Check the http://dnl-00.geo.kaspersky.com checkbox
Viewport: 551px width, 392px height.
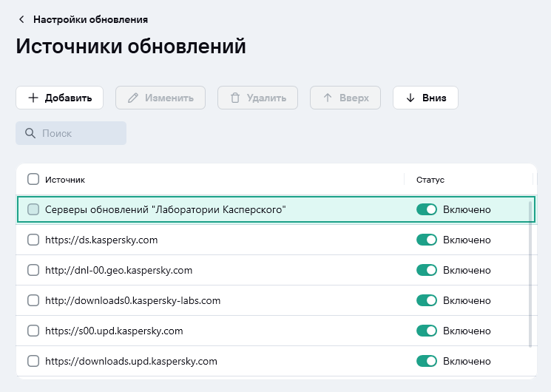click(33, 270)
